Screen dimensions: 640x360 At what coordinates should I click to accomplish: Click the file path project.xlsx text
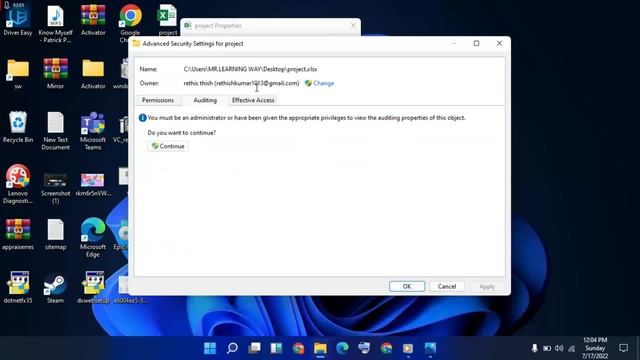coord(250,69)
